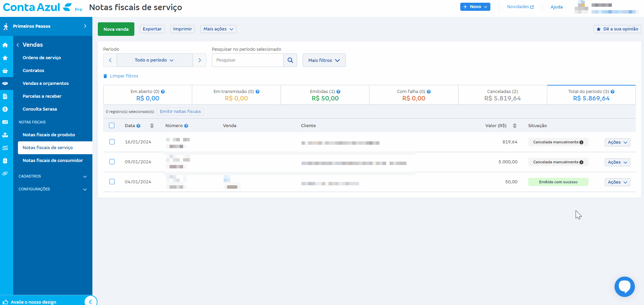Select the 04/01/2024 invoice checkbox
This screenshot has width=644, height=305.
pos(112,182)
